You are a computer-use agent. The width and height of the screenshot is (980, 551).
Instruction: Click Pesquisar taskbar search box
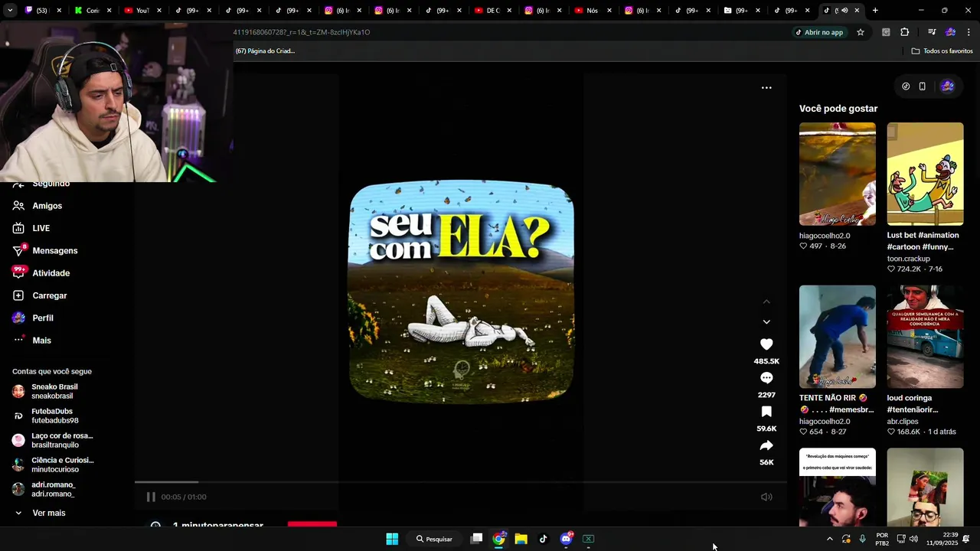tap(434, 539)
